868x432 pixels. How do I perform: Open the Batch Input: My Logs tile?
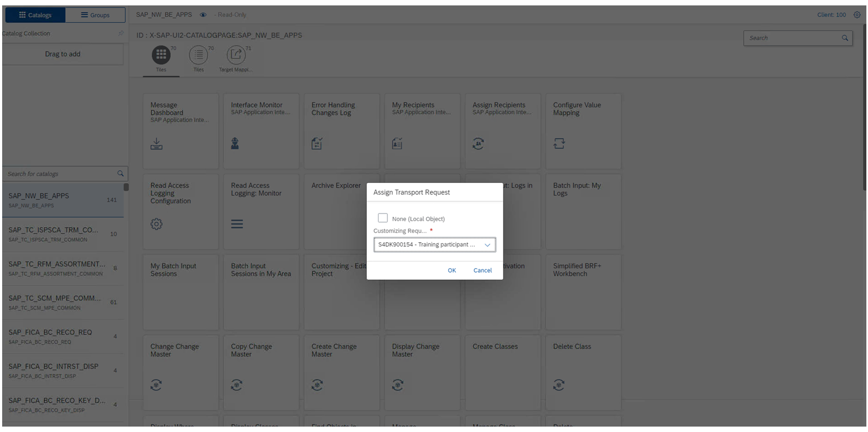tap(583, 212)
